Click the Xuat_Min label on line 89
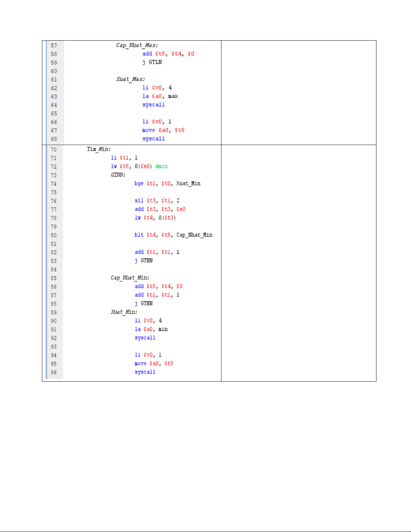 (x=124, y=312)
